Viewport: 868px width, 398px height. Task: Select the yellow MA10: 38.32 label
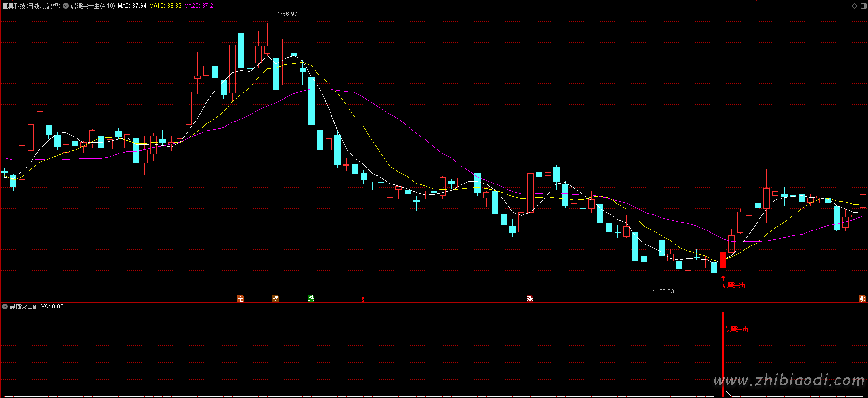pos(165,6)
